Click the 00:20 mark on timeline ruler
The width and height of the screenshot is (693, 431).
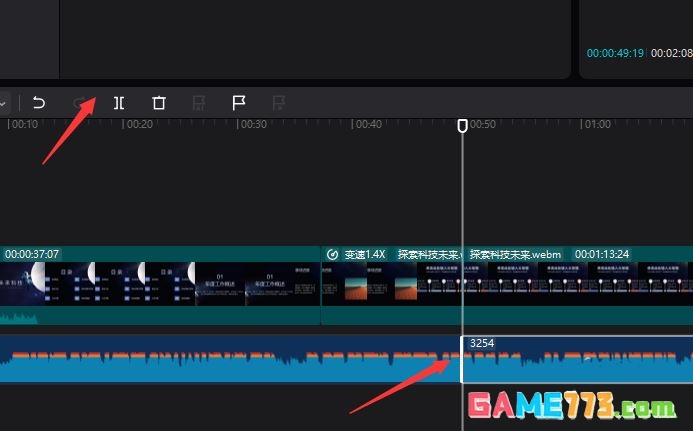138,125
